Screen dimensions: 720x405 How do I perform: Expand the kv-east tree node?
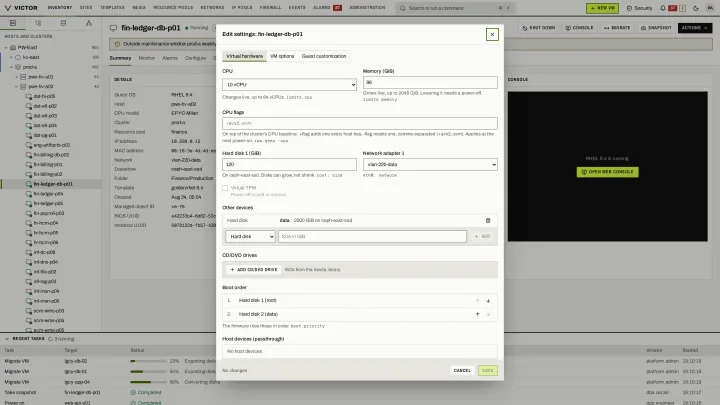coord(11,57)
